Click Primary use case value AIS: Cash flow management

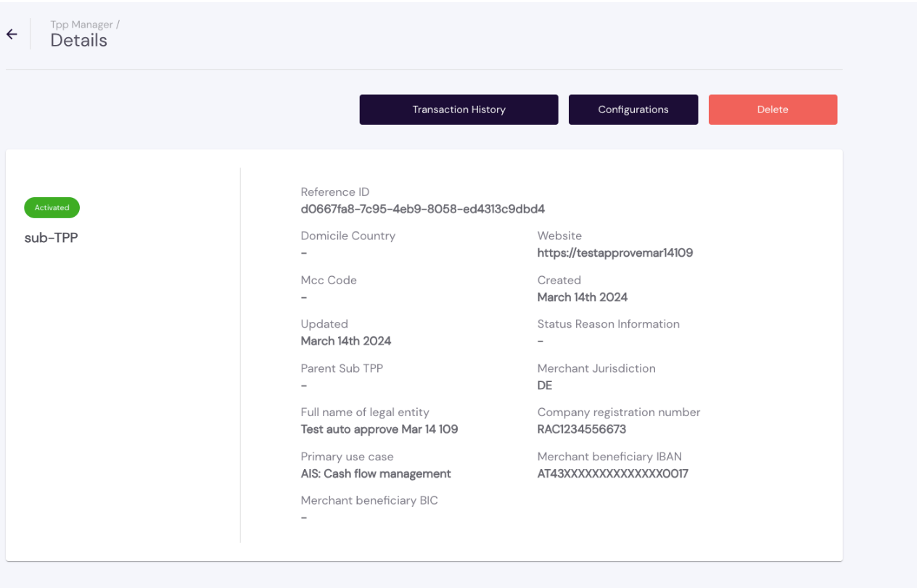(376, 473)
